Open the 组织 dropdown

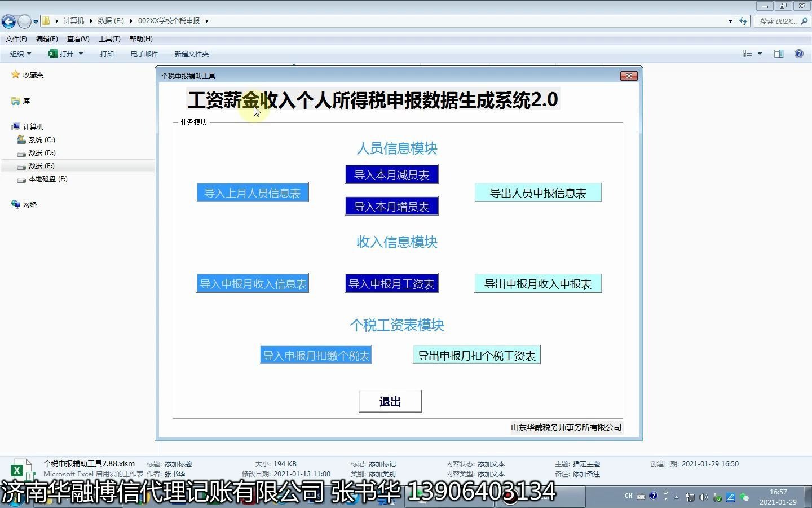click(19, 54)
